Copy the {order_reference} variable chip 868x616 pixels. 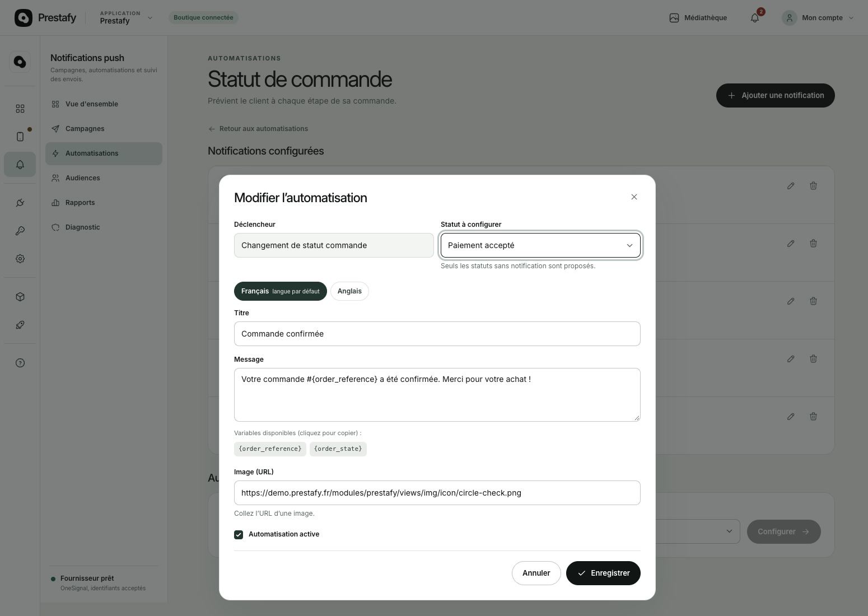coord(270,449)
